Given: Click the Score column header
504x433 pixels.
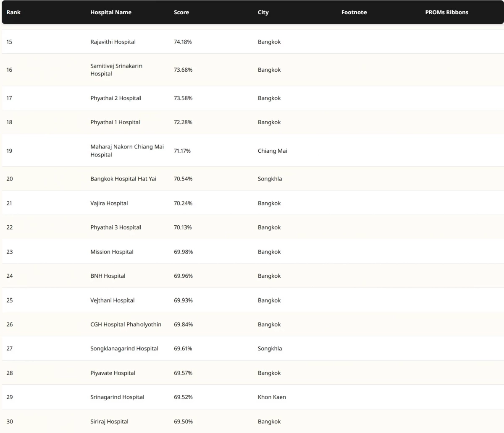Looking at the screenshot, I should click(181, 12).
